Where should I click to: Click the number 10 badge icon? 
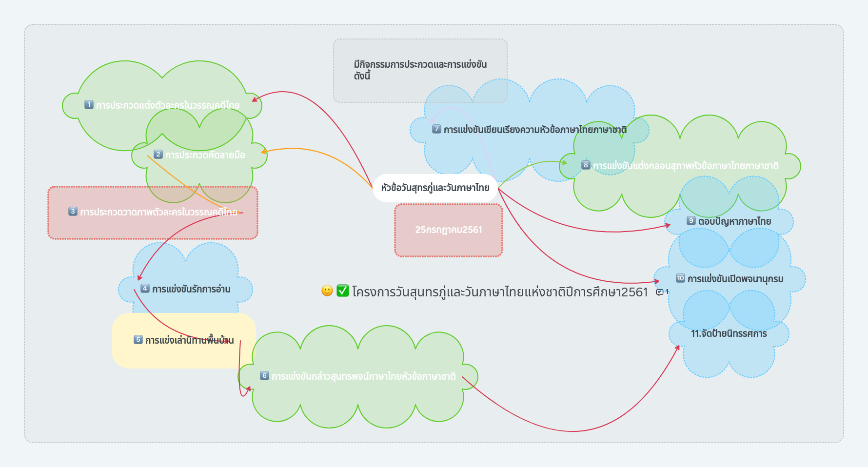(x=680, y=278)
